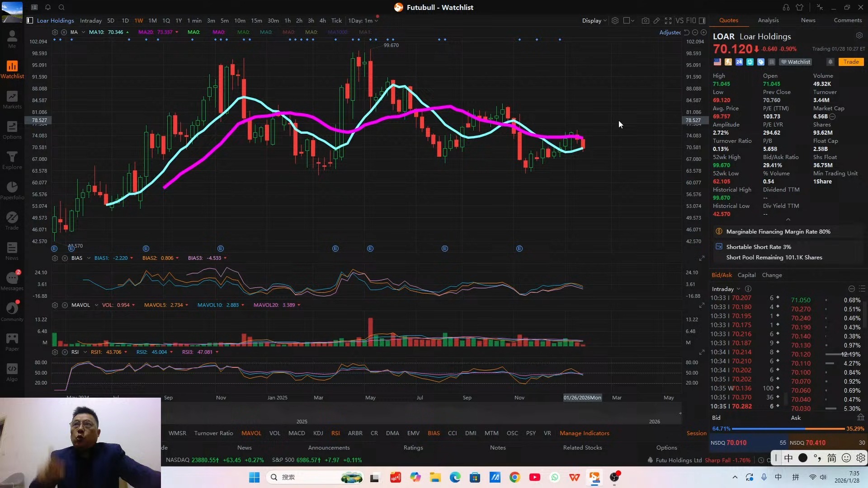Select the drawing pencil tool
This screenshot has width=868, height=488.
pyautogui.click(x=656, y=21)
